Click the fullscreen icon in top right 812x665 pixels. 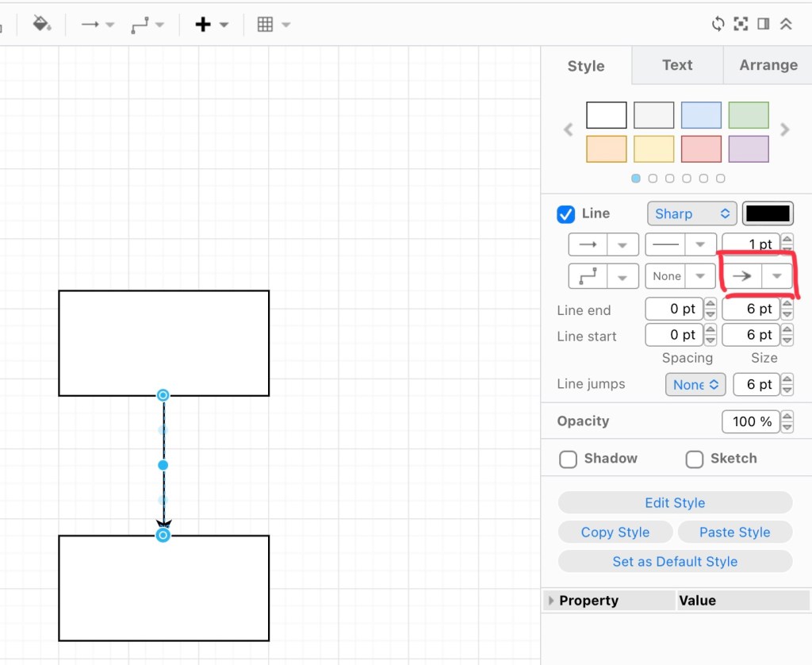pyautogui.click(x=741, y=24)
